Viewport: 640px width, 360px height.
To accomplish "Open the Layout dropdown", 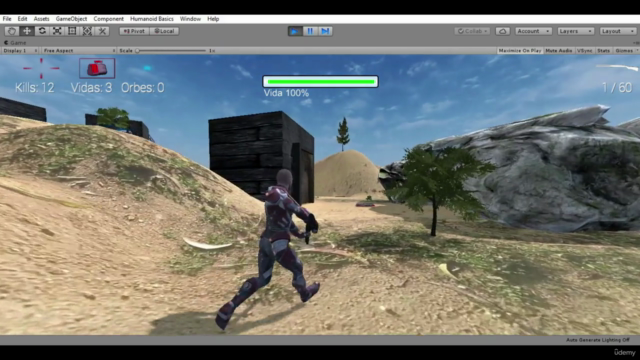I will click(618, 31).
